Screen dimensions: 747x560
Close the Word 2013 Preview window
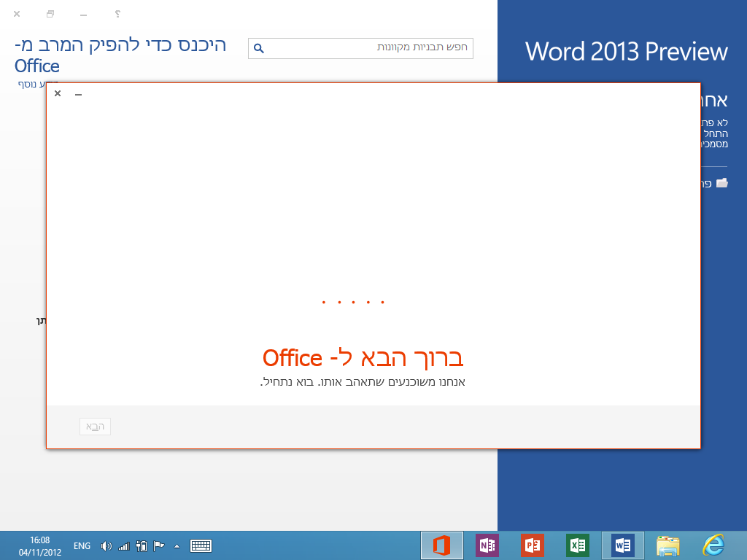[x=17, y=14]
